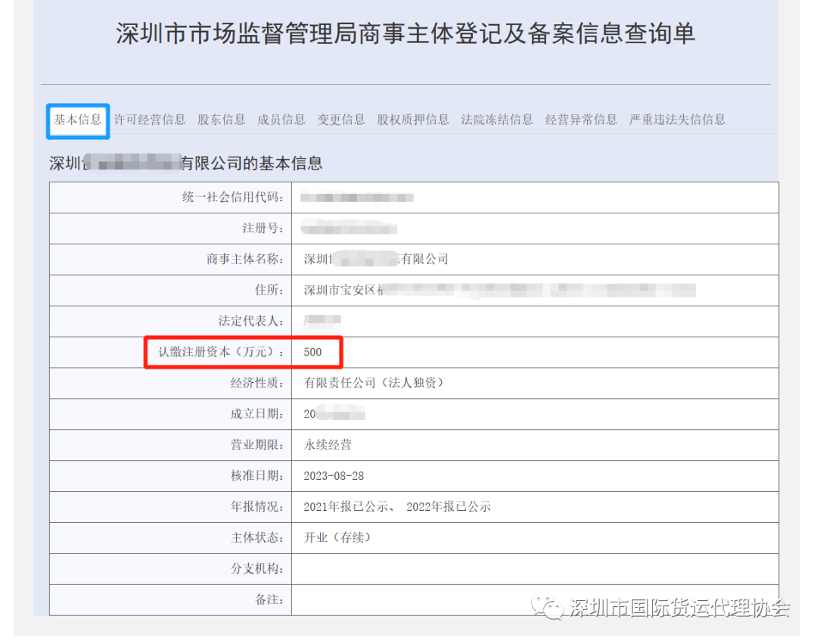This screenshot has height=644, width=817.
Task: Click the 认缴注册资本（万元） label
Action: click(221, 352)
